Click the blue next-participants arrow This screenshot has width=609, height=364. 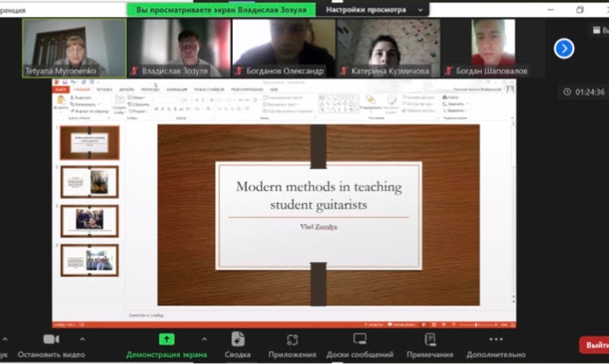pyautogui.click(x=563, y=49)
